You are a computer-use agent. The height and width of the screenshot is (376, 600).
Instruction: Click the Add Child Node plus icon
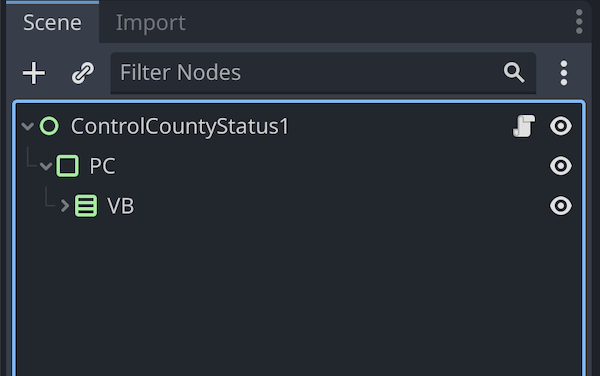click(x=34, y=73)
